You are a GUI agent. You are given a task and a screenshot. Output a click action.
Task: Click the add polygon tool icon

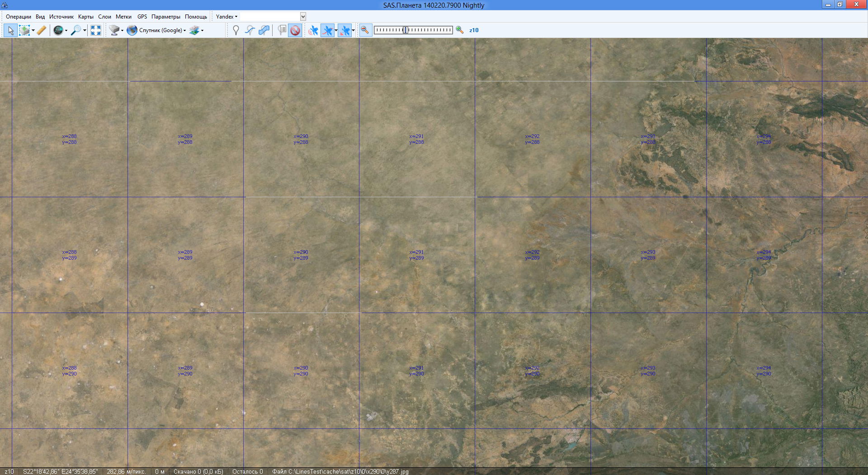click(264, 30)
